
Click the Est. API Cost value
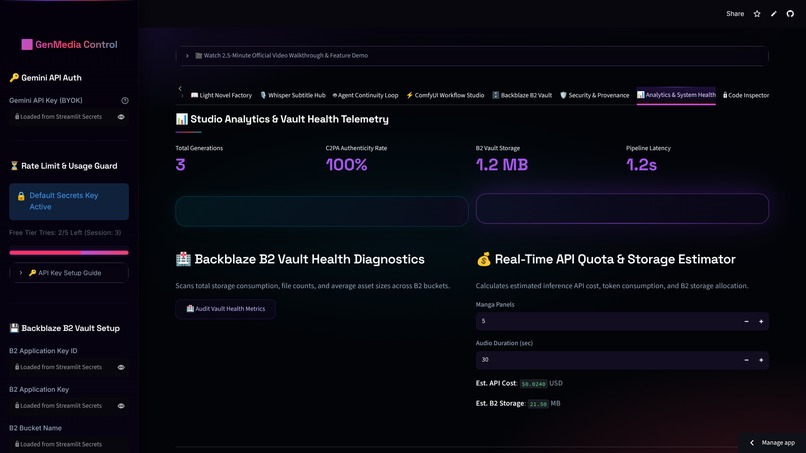pyautogui.click(x=533, y=384)
